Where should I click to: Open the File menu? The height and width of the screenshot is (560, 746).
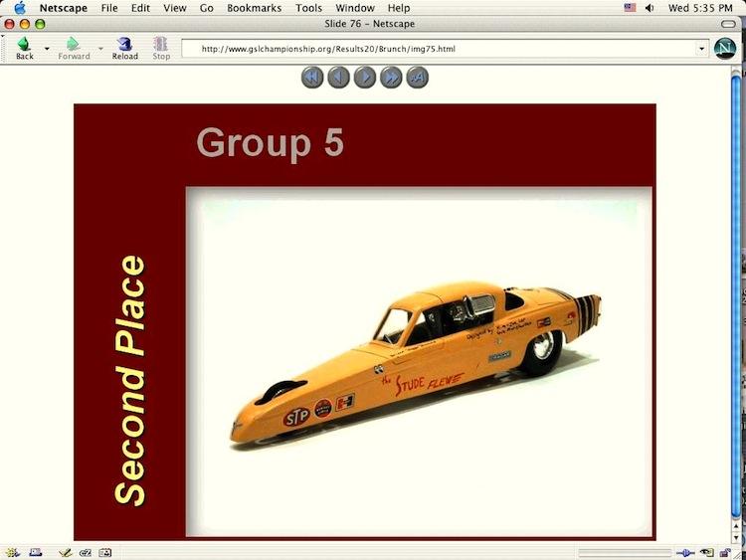tap(109, 8)
